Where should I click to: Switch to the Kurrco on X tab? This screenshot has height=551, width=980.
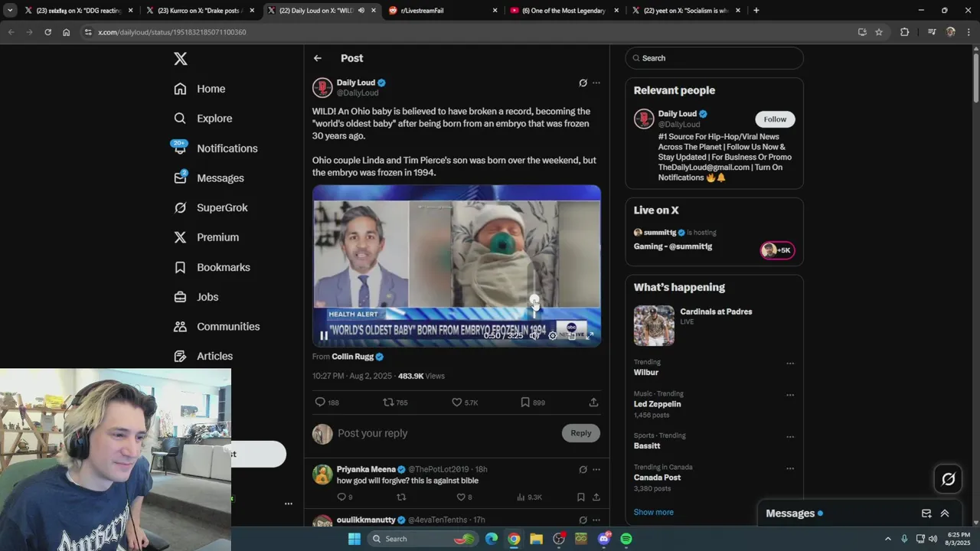(x=201, y=11)
